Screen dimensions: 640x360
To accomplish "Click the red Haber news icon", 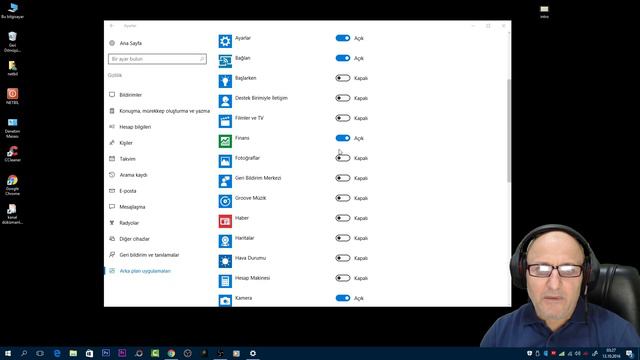I will click(225, 221).
